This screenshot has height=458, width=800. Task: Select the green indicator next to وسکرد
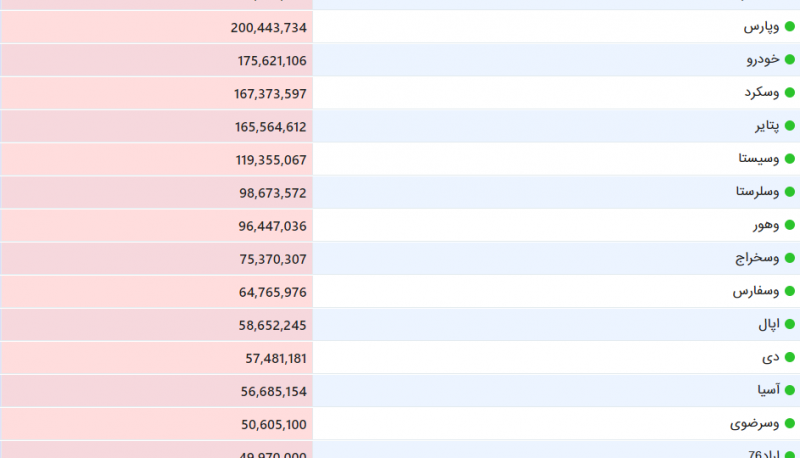[790, 93]
